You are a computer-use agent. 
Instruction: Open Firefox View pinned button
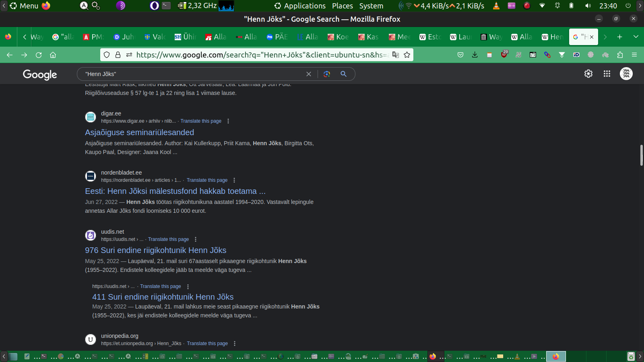tap(8, 37)
